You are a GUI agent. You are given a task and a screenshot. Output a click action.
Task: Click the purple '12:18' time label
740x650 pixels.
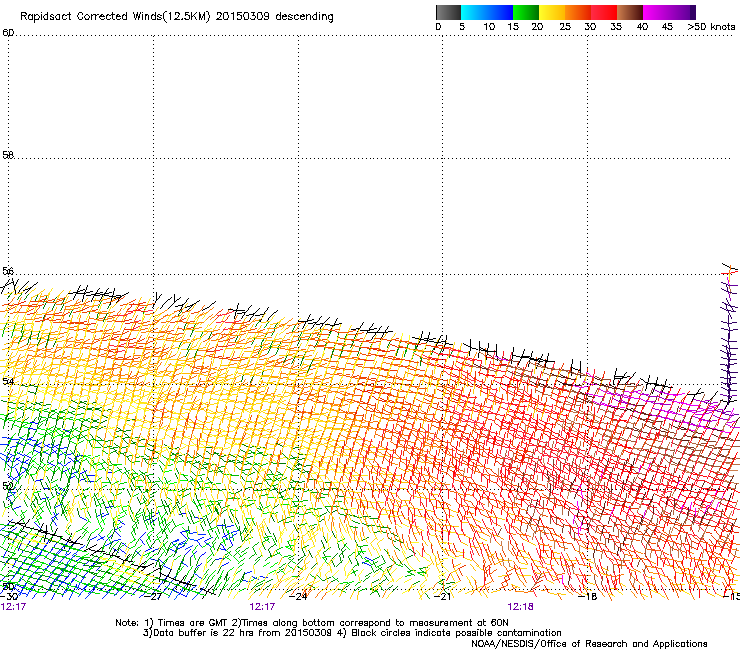[x=520, y=607]
